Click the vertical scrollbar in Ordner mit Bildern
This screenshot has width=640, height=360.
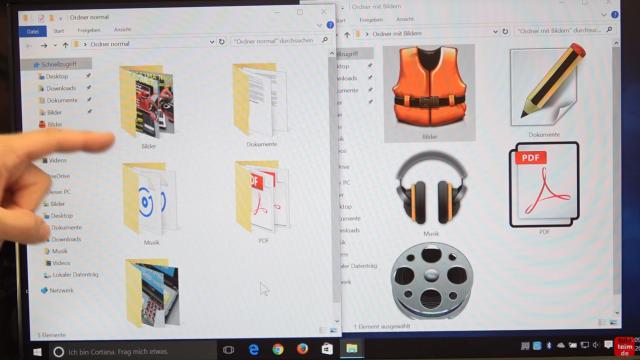tap(616, 171)
